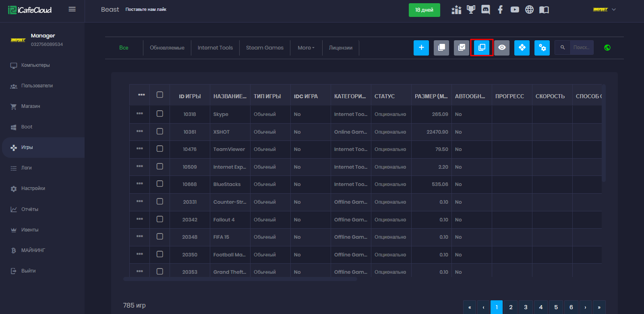Tick the checkbox for Skype row
644x314 pixels.
click(x=160, y=114)
